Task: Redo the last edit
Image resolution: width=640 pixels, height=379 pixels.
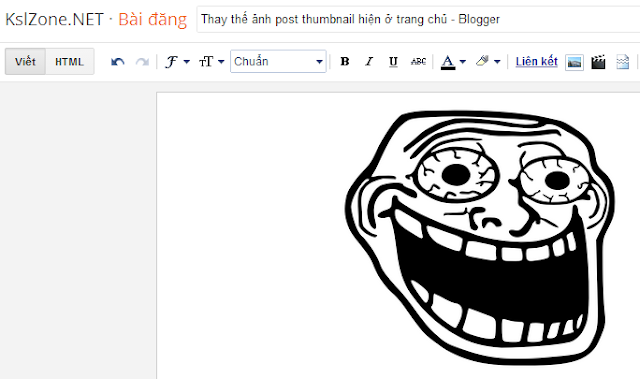Action: tap(142, 62)
